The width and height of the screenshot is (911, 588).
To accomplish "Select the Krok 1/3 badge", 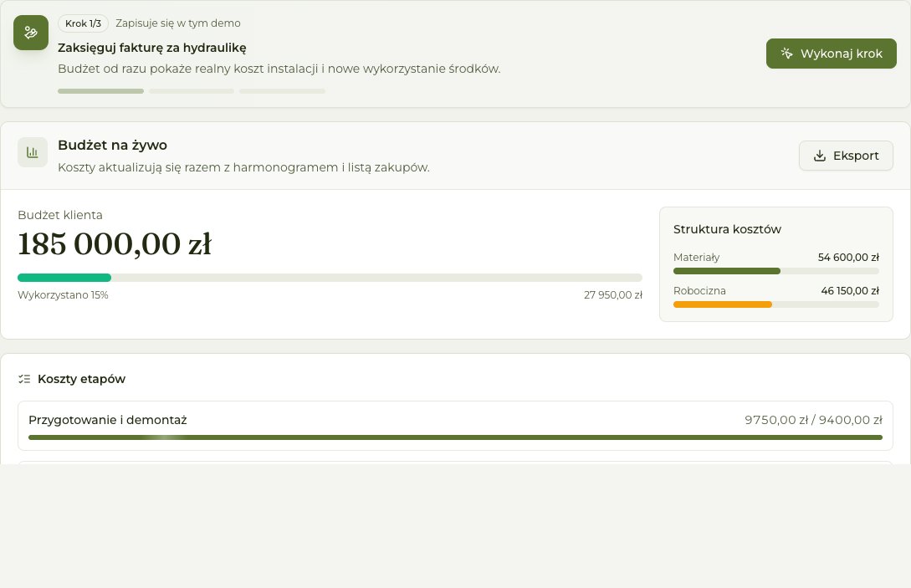I will pos(83,23).
